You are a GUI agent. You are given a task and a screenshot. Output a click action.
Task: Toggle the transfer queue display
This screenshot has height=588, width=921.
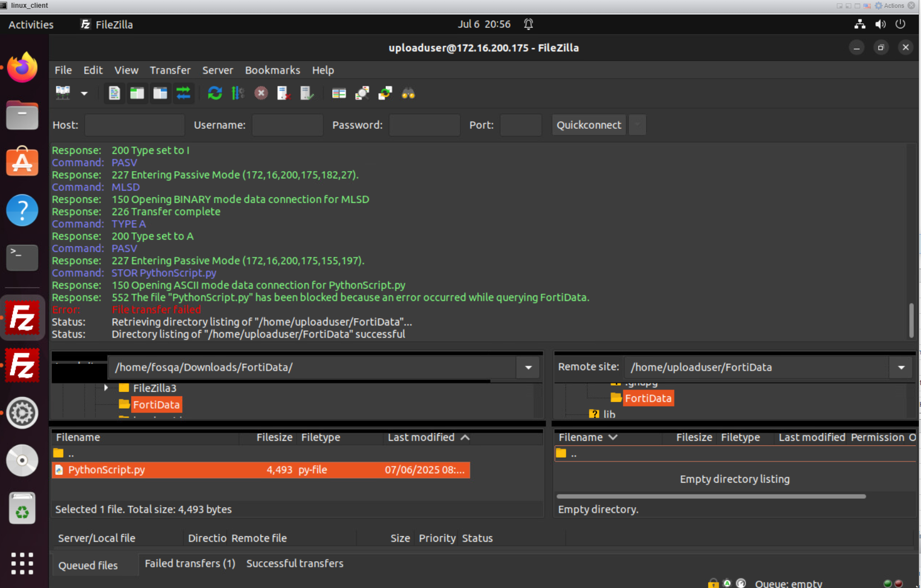click(183, 93)
